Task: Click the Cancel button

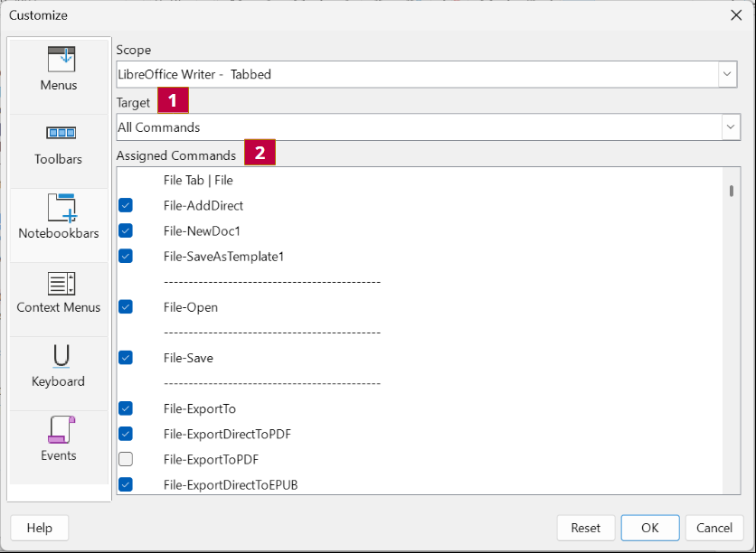Action: coord(714,528)
